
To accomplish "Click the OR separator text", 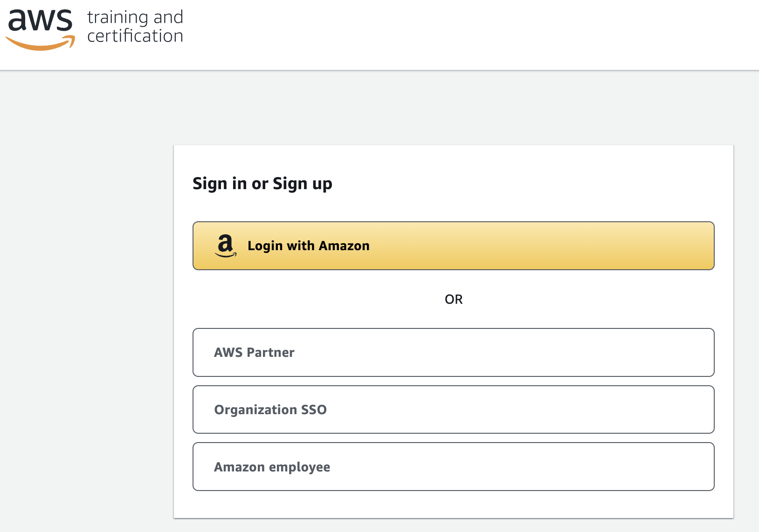I will [x=453, y=299].
